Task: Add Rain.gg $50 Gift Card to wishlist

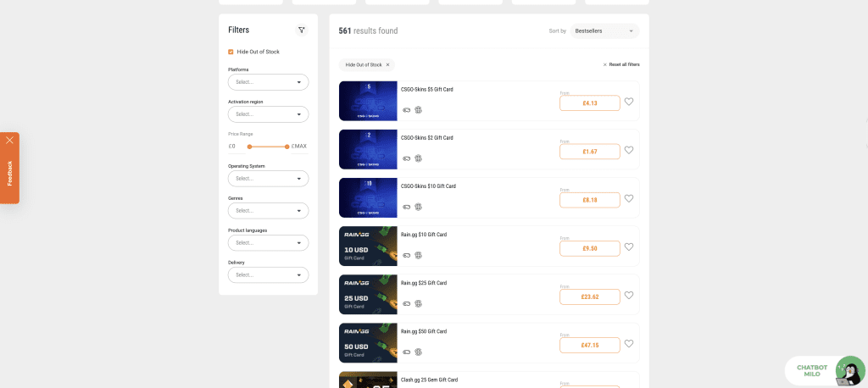Action: click(x=629, y=344)
